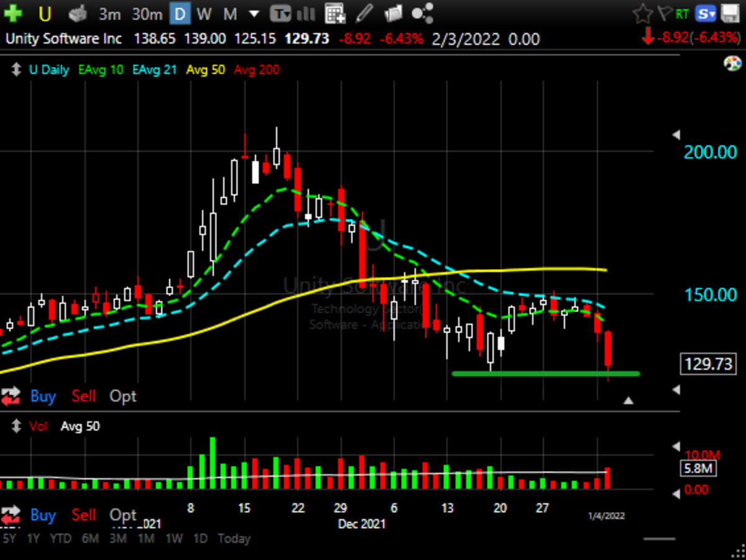
Task: Toggle the D daily timeframe
Action: pyautogui.click(x=180, y=13)
